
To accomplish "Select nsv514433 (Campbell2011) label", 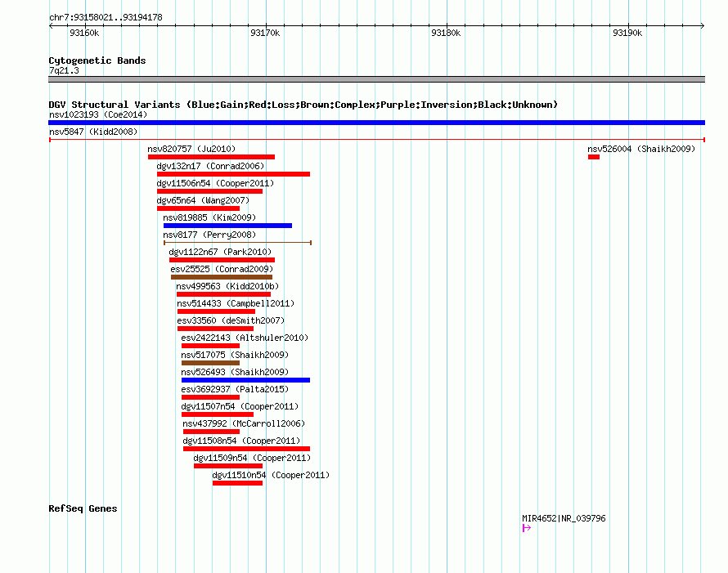I will tap(236, 303).
